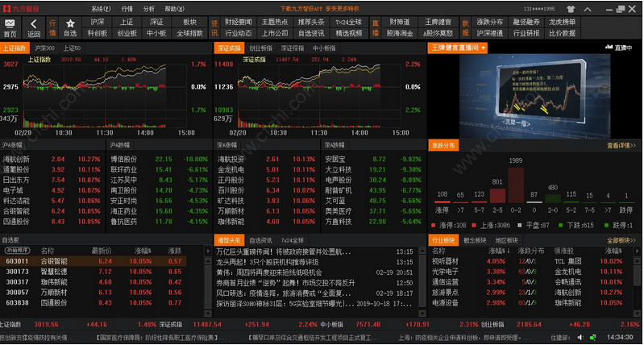Click 视听器材 sector row

tap(530, 261)
